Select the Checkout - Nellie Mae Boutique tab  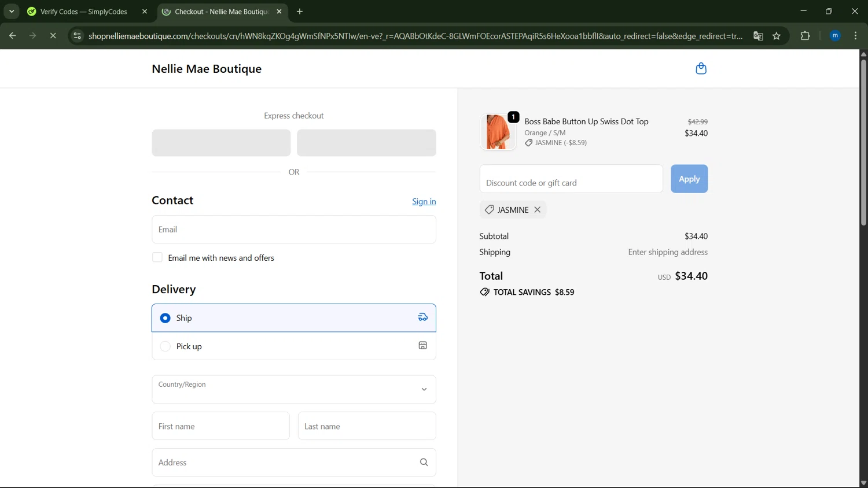click(x=223, y=12)
